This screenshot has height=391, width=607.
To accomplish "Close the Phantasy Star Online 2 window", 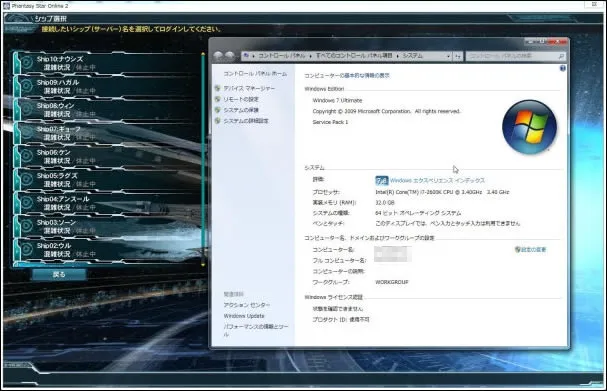I will 594,5.
